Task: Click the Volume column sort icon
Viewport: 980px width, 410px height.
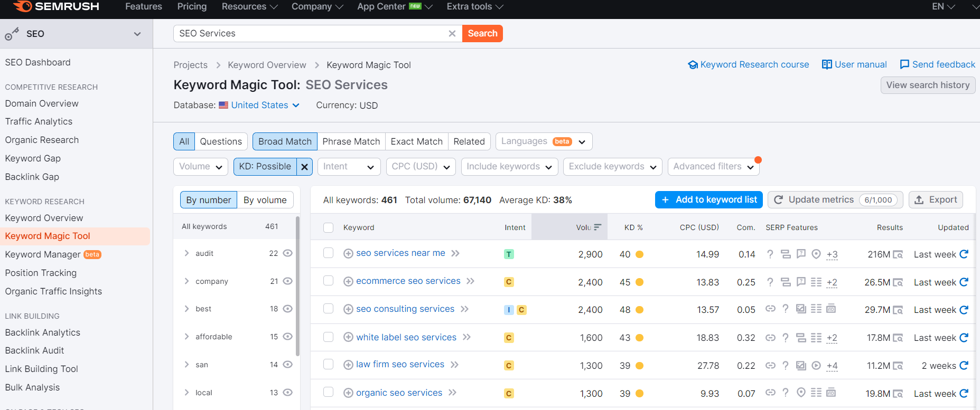Action: coord(598,227)
